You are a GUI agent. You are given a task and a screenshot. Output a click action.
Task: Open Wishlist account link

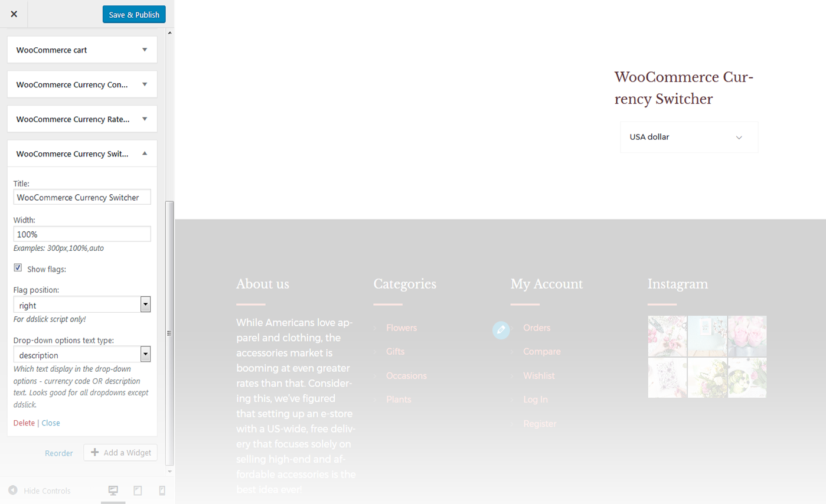pos(539,375)
